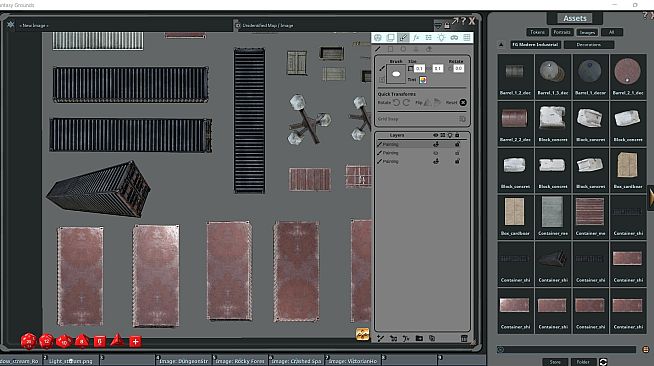Rotate counter-clockwise in Quick Transforms
Image resolution: width=654 pixels, height=366 pixels.
tap(397, 103)
